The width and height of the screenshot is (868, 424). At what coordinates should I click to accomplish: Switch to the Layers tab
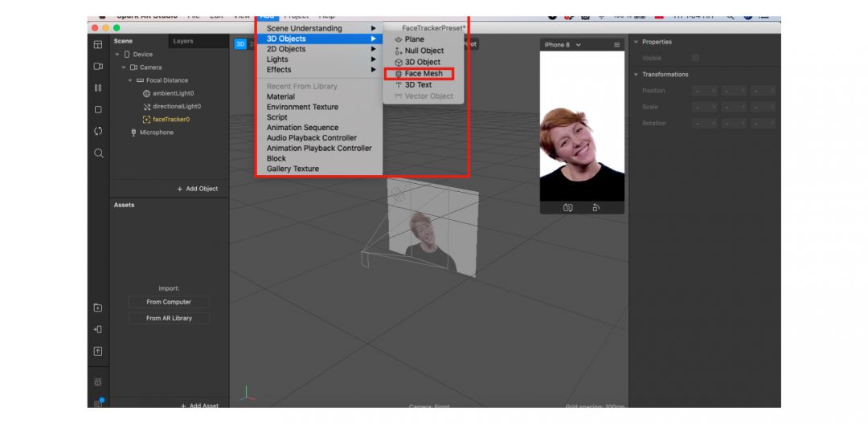click(183, 41)
